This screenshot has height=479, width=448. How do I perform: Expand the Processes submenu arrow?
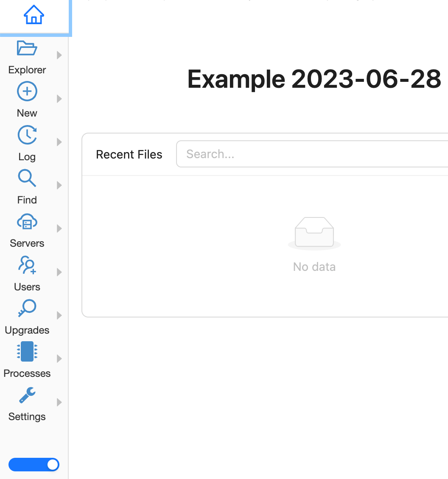click(59, 359)
